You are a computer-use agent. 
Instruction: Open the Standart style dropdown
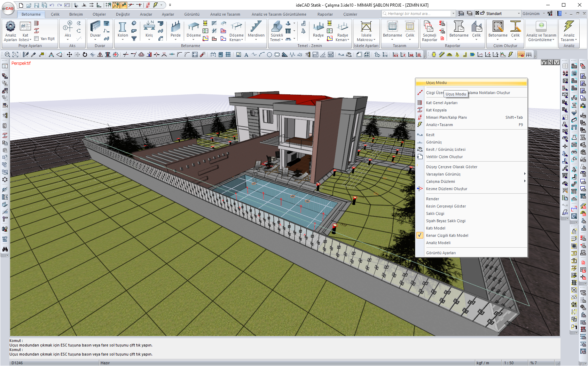coord(518,14)
